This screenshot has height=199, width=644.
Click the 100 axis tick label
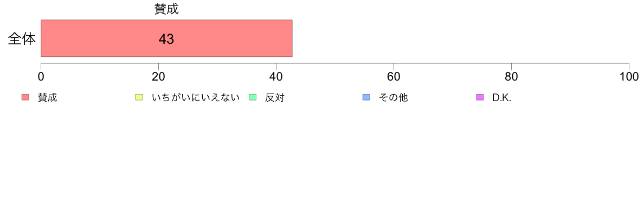(629, 77)
